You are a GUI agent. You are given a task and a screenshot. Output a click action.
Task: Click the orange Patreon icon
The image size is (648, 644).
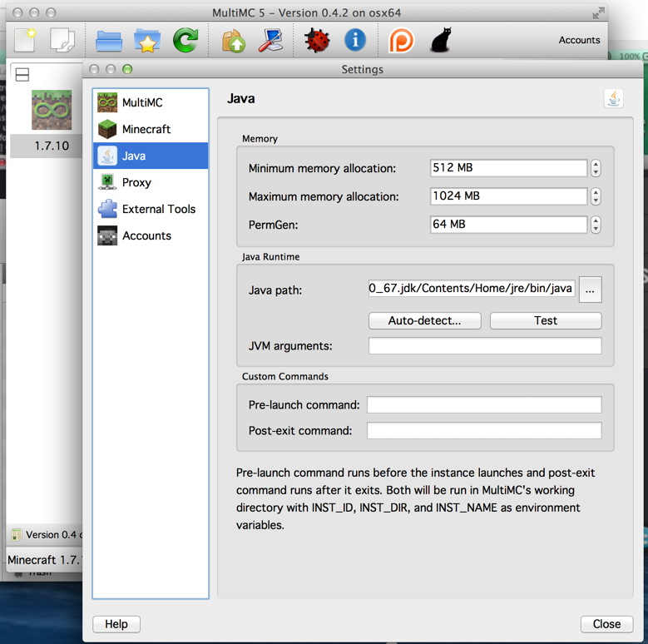[401, 40]
